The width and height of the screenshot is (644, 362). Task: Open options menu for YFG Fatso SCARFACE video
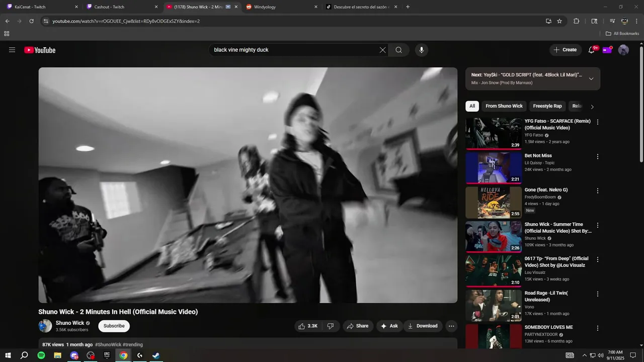tap(598, 122)
